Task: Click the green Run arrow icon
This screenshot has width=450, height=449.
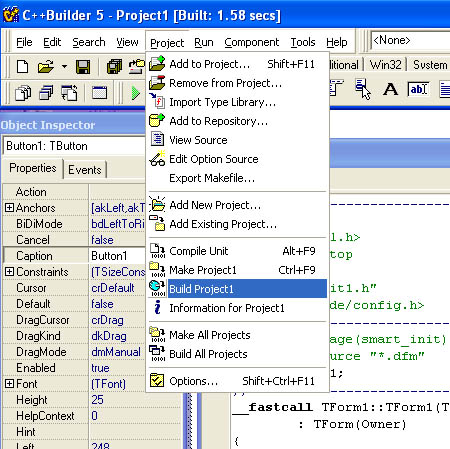Action: [135, 93]
